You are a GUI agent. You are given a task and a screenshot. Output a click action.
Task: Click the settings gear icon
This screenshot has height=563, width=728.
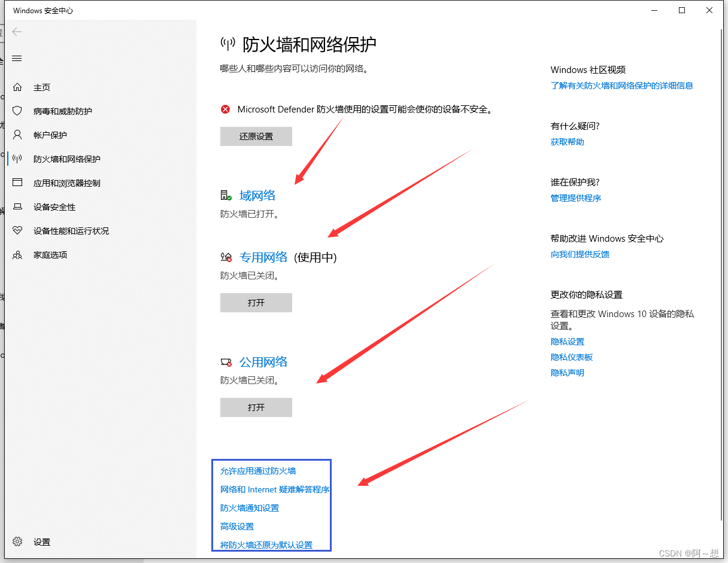[17, 541]
